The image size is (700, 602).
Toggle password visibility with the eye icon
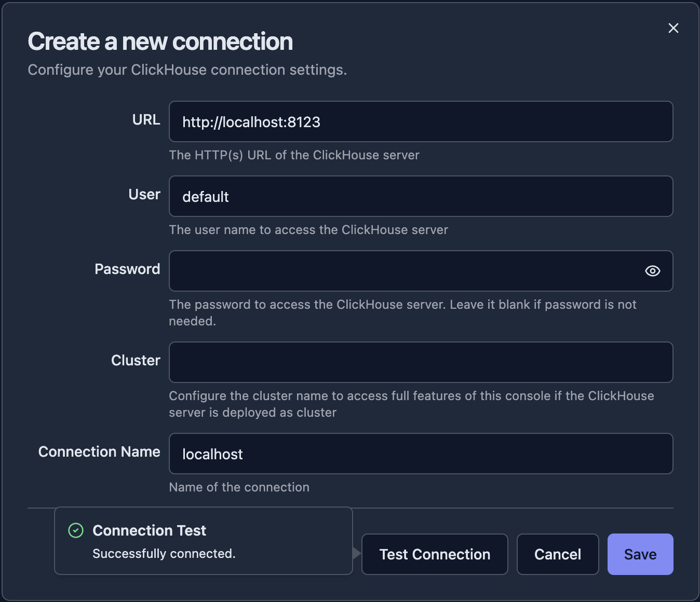[x=652, y=271]
